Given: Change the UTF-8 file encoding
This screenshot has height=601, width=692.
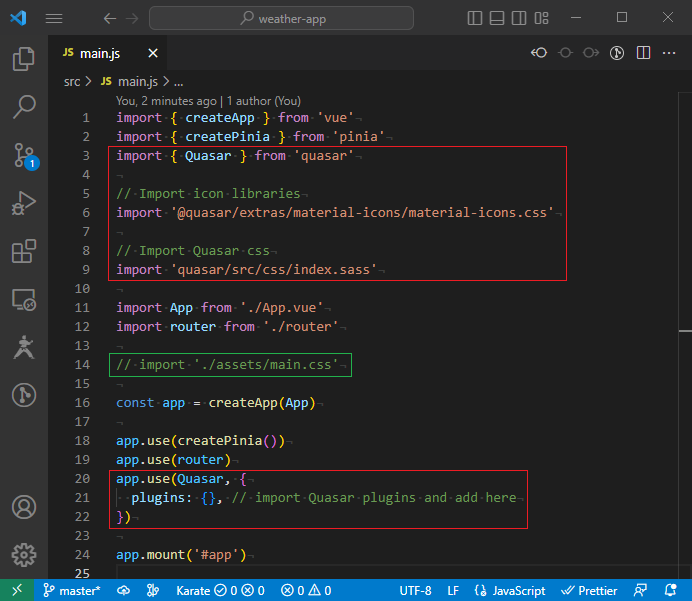Looking at the screenshot, I should coord(415,590).
